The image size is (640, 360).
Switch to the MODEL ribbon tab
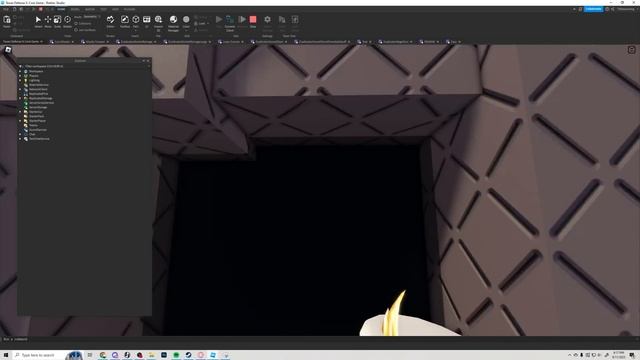tap(75, 9)
